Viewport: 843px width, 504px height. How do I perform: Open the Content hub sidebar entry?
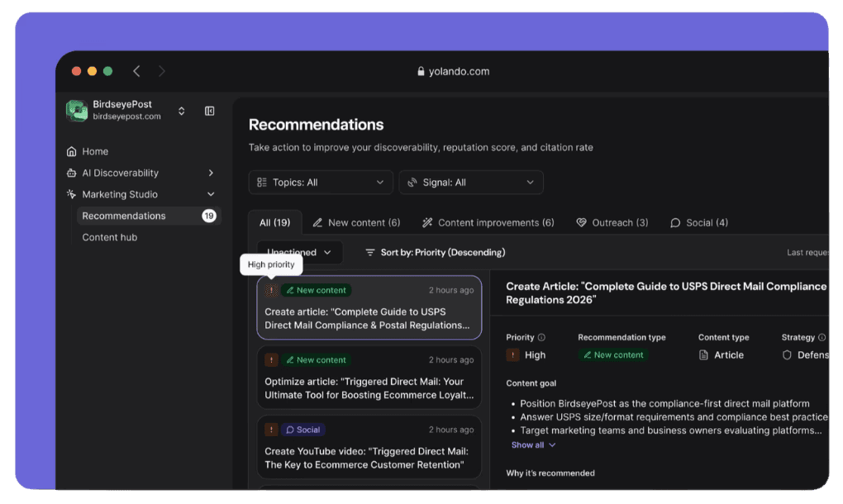point(109,237)
